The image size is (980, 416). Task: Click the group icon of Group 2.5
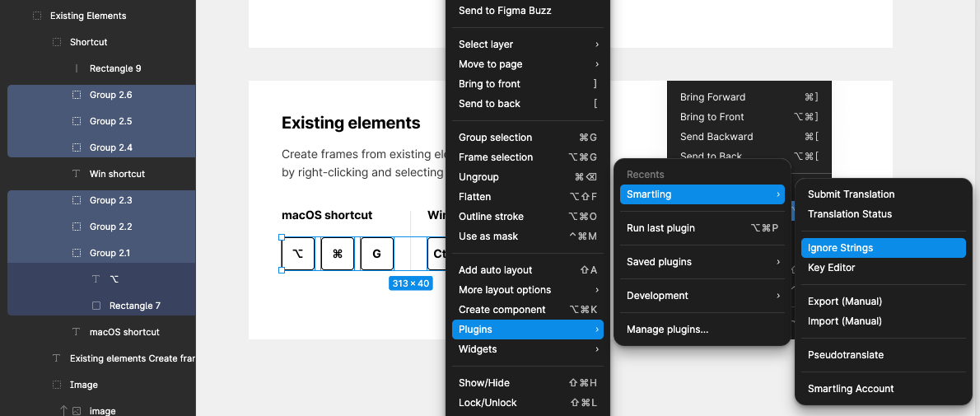coord(77,121)
